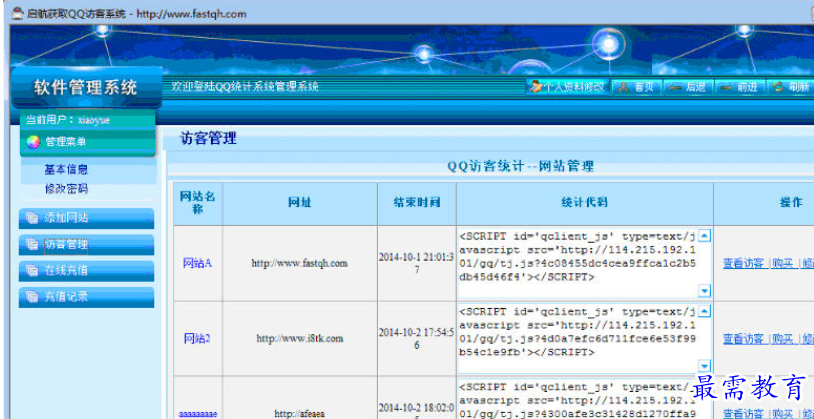
Task: Click inside aaaaaaaae statistics code textarea
Action: [x=584, y=399]
